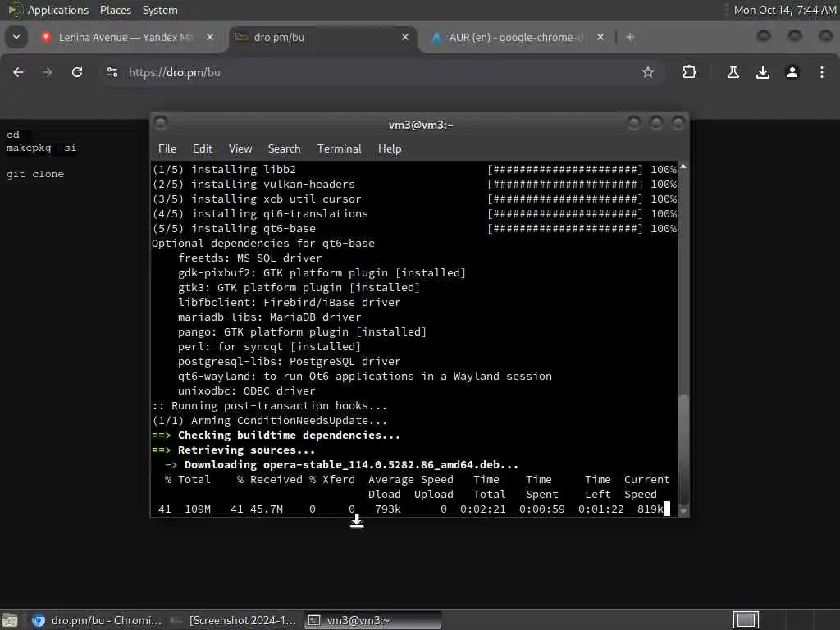This screenshot has width=840, height=630.
Task: Click the browser forward arrow
Action: 47,72
